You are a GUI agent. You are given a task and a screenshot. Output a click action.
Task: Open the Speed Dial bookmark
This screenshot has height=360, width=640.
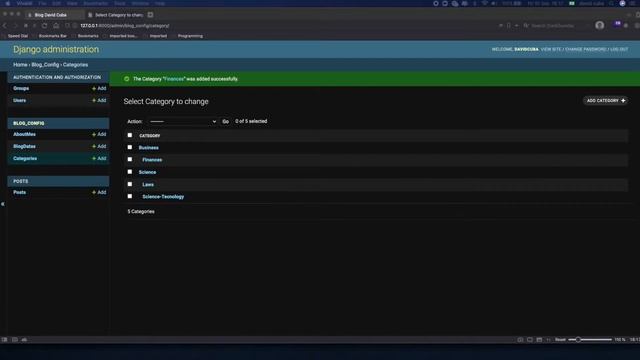point(18,36)
